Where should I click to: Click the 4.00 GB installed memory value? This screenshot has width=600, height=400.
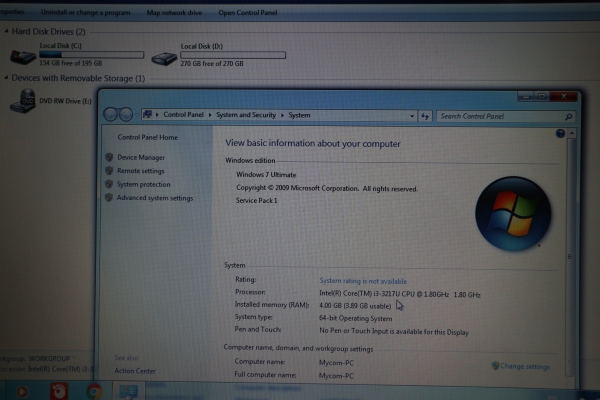coord(355,305)
